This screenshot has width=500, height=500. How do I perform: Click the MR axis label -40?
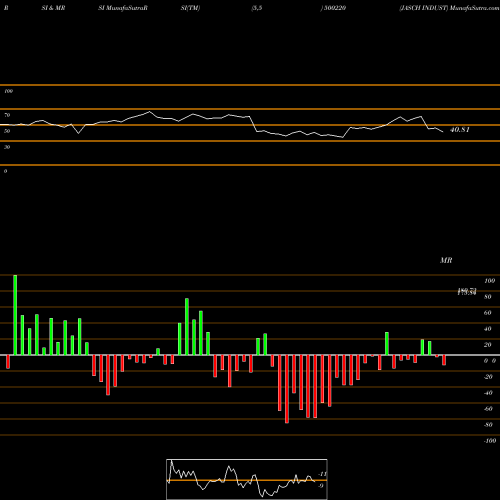(x=488, y=393)
